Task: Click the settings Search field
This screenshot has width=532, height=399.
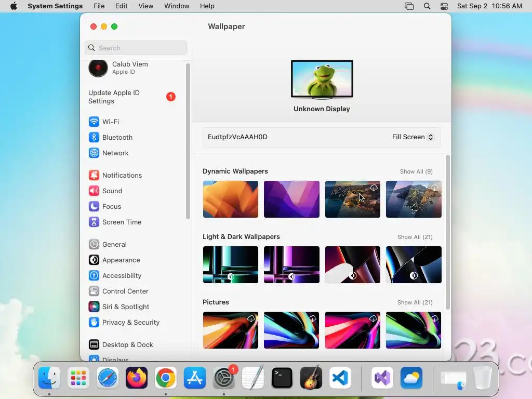Action: click(x=136, y=48)
